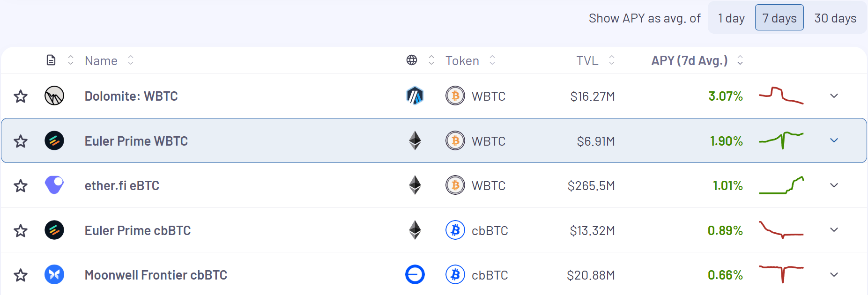Switch APY average to 30 days

pyautogui.click(x=835, y=18)
